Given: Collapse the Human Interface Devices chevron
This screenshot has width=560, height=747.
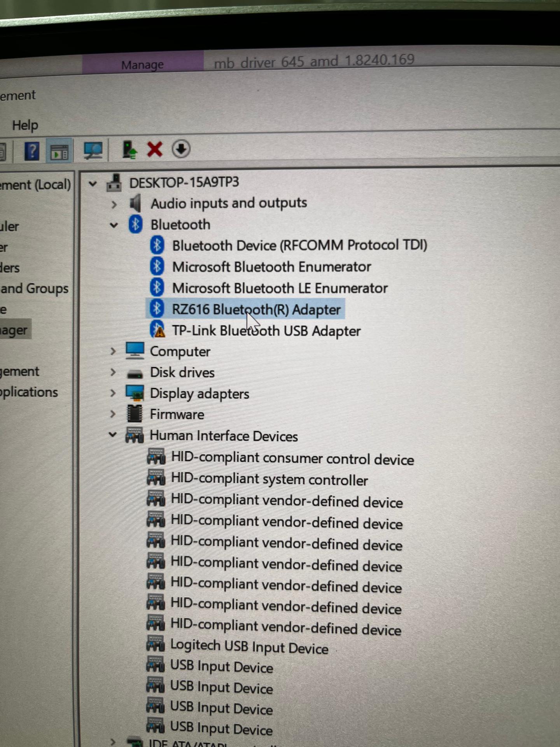Looking at the screenshot, I should (x=113, y=435).
